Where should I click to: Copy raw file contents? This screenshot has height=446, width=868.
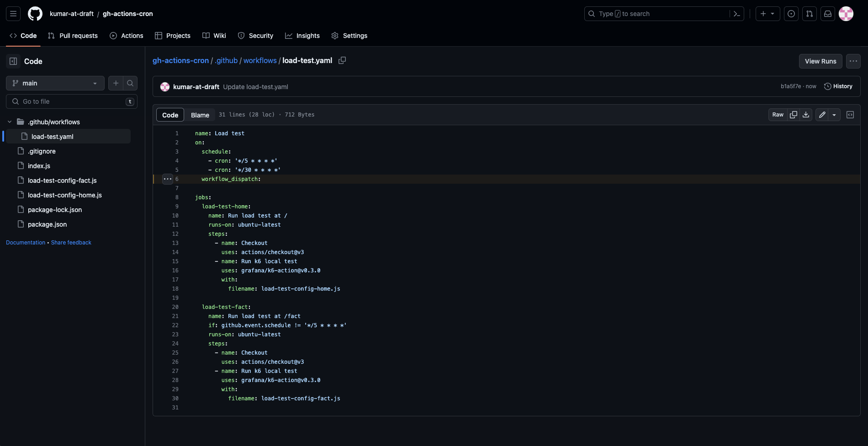tap(794, 115)
